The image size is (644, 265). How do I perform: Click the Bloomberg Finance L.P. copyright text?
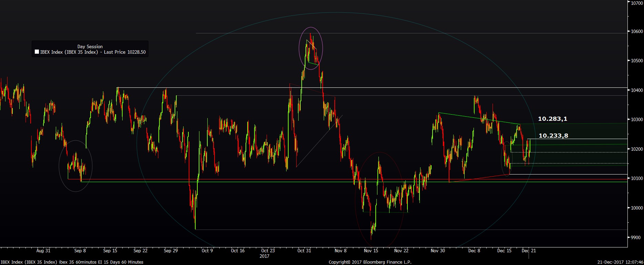[x=370, y=262]
